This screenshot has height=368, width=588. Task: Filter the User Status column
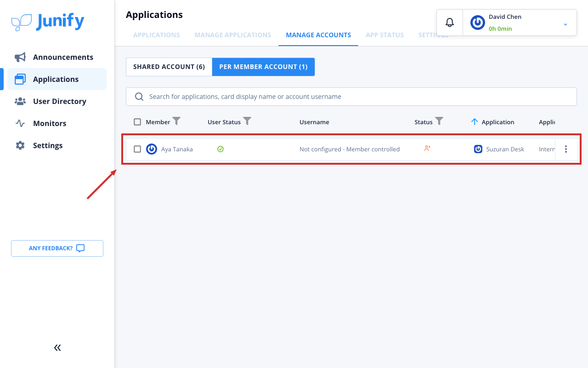pyautogui.click(x=247, y=121)
